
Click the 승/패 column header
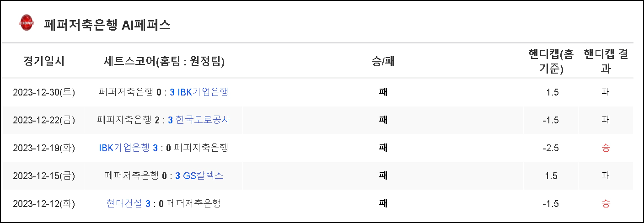[x=383, y=62]
